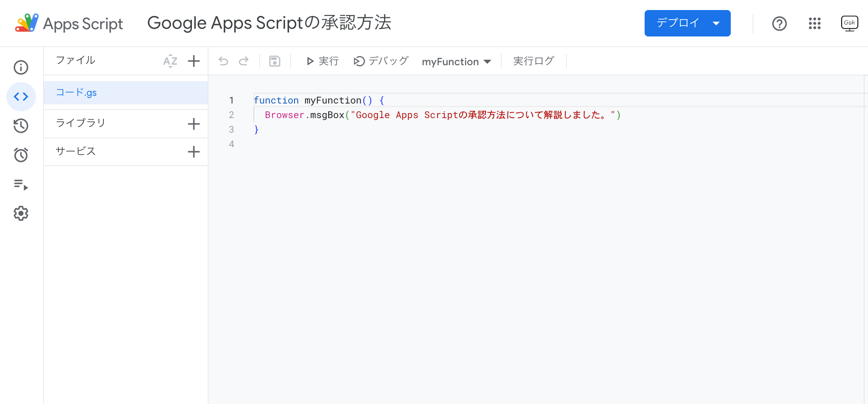Click line number 4 in the editor gutter
868x404 pixels.
232,144
